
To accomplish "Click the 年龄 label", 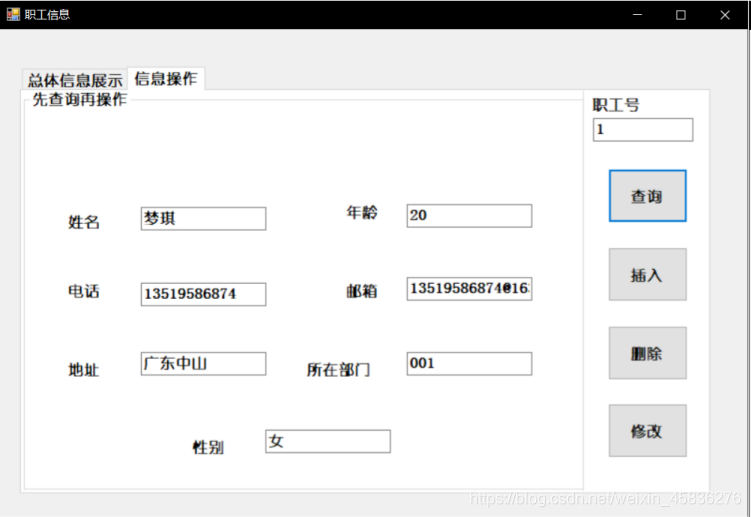I will [x=362, y=212].
